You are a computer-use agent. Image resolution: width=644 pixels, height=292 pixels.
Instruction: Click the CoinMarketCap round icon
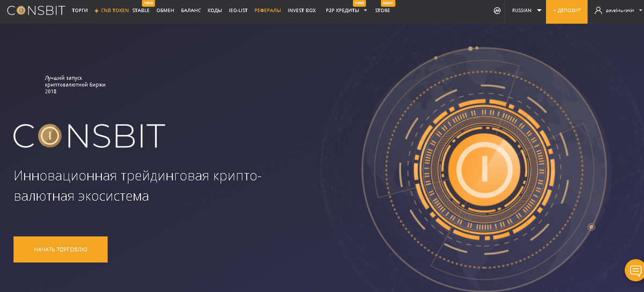click(497, 10)
